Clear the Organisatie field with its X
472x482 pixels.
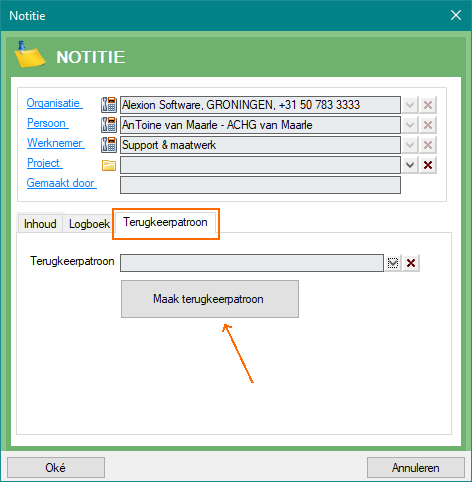point(428,105)
